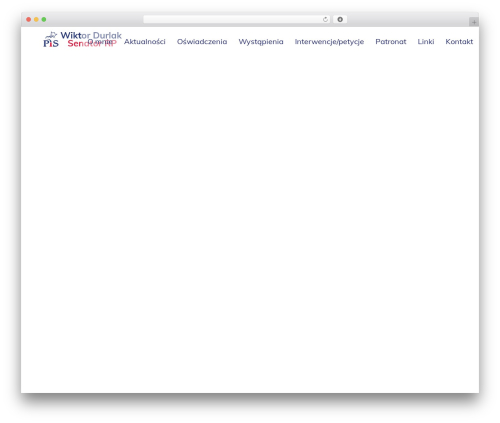Click the Wiktor Durlak Senator RP logo
Screen dimensions: 500x423
tap(82, 40)
